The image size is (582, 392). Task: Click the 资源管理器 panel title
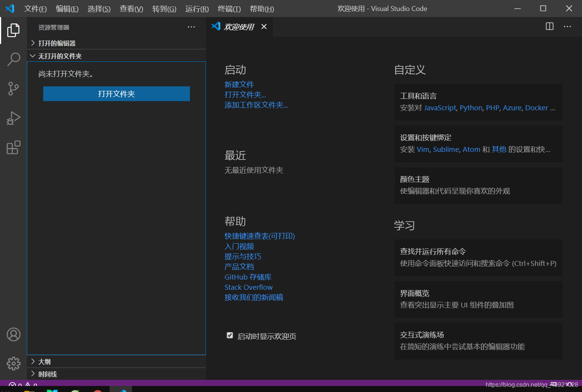point(54,27)
